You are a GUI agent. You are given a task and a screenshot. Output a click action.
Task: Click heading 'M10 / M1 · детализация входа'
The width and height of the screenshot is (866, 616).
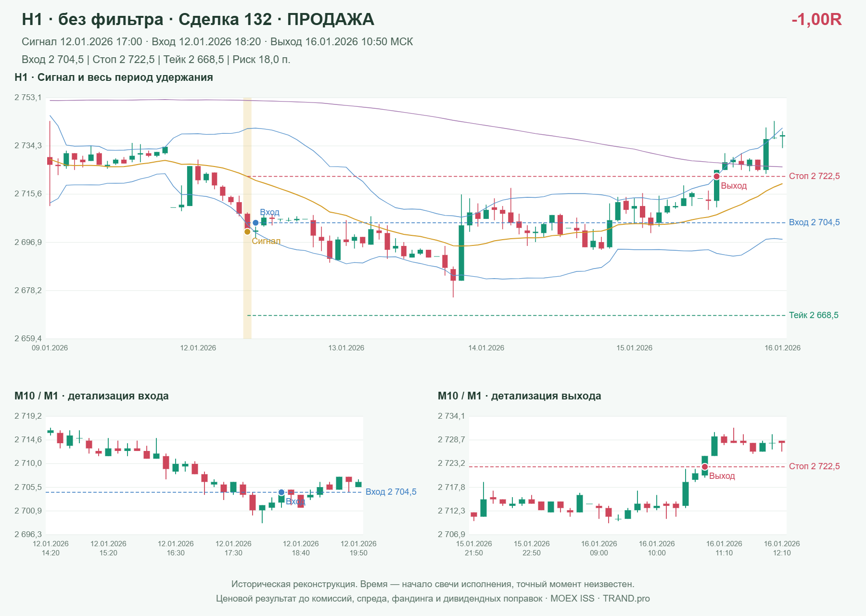[91, 396]
